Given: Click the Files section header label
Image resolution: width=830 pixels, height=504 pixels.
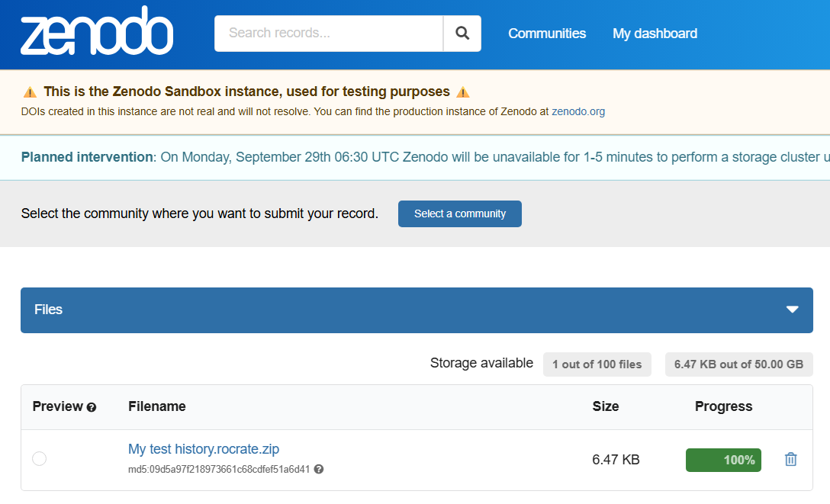Looking at the screenshot, I should click(x=48, y=310).
